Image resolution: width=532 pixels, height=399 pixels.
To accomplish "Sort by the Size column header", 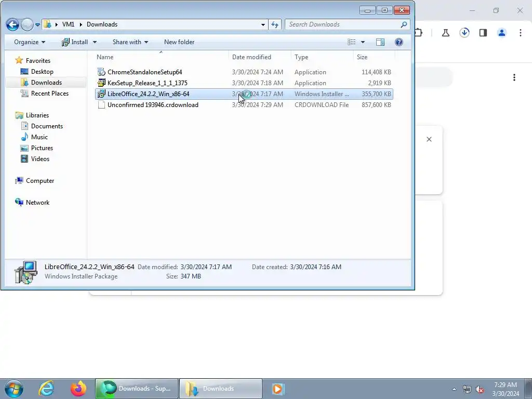I will pyautogui.click(x=374, y=57).
